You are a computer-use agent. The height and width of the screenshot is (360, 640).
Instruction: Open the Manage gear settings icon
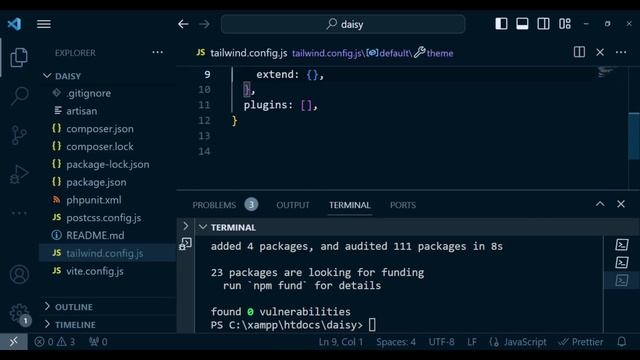19,313
